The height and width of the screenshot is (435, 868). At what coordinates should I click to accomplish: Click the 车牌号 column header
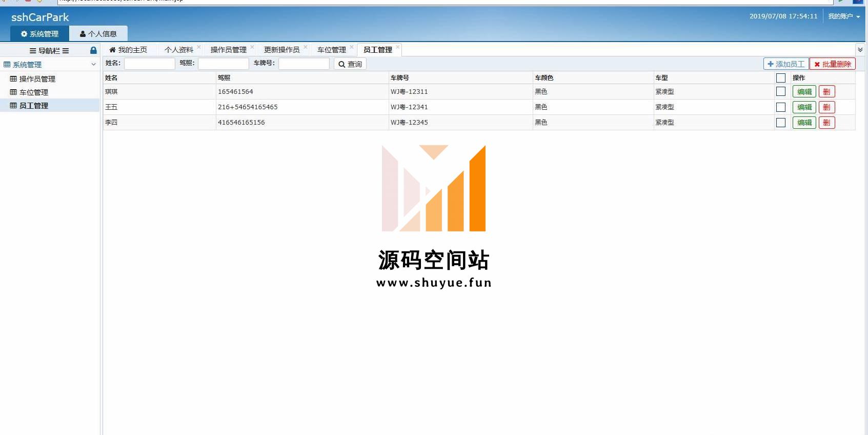coord(400,78)
